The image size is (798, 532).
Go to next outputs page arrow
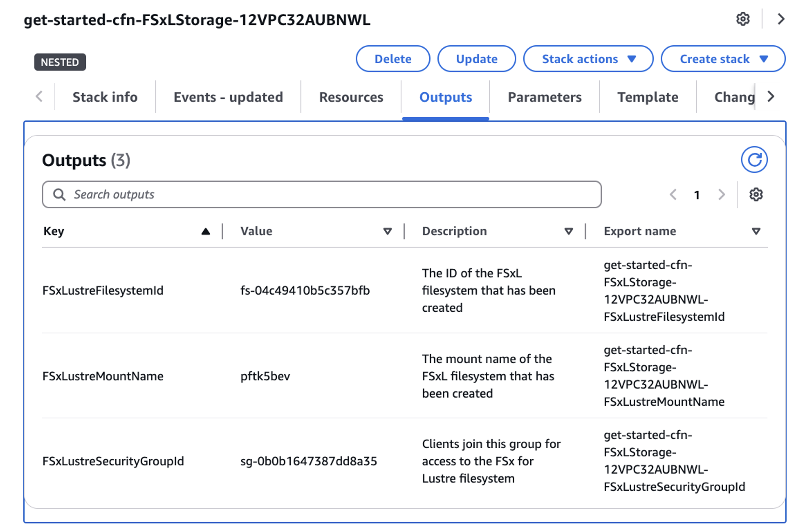[721, 194]
